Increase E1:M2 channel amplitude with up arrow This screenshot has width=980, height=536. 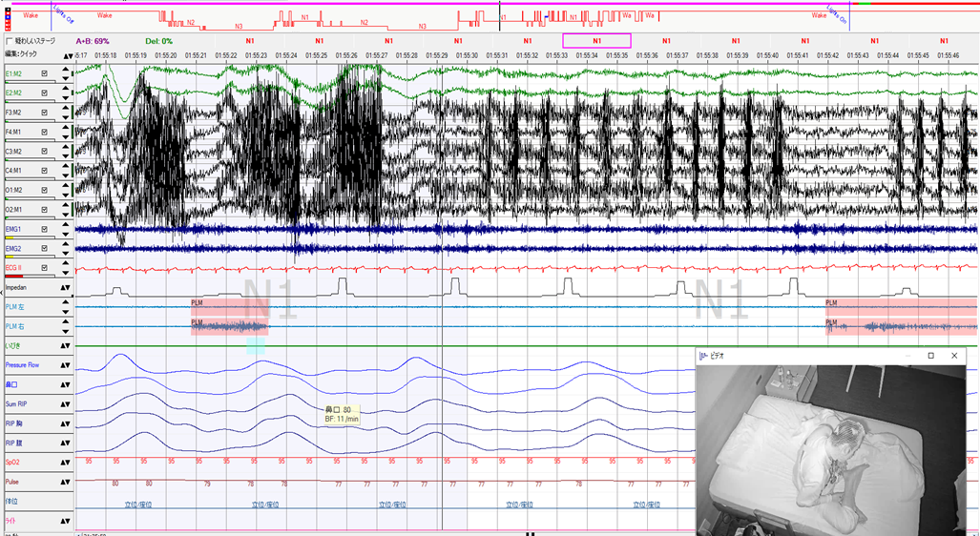pyautogui.click(x=66, y=69)
